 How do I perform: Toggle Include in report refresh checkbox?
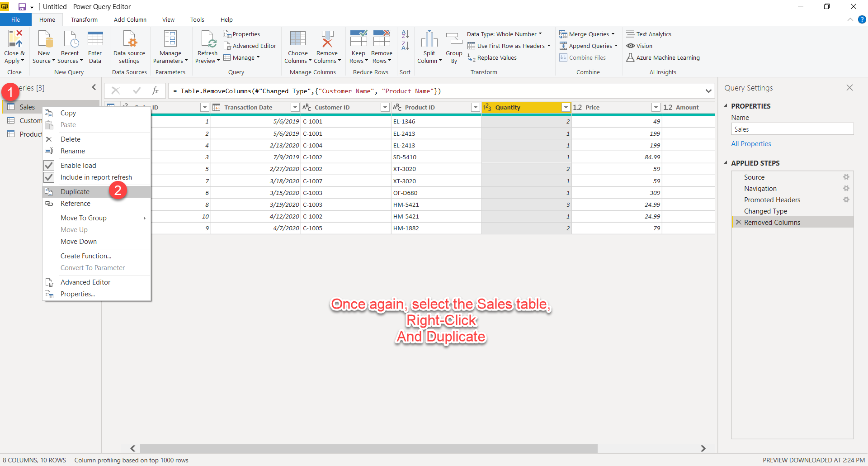point(49,177)
